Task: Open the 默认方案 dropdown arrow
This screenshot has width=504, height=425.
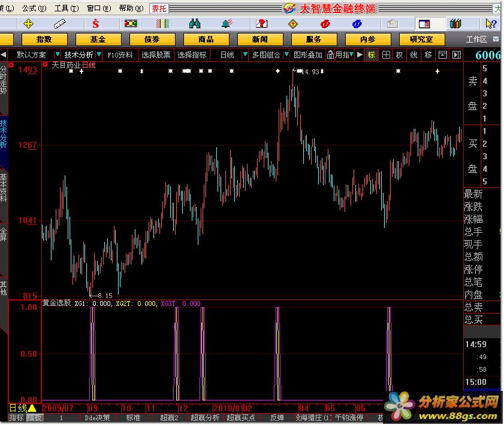Action: tap(57, 54)
